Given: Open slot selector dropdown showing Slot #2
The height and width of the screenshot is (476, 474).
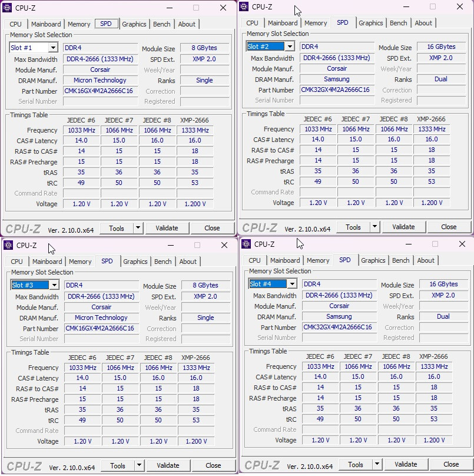Looking at the screenshot, I should click(x=270, y=47).
